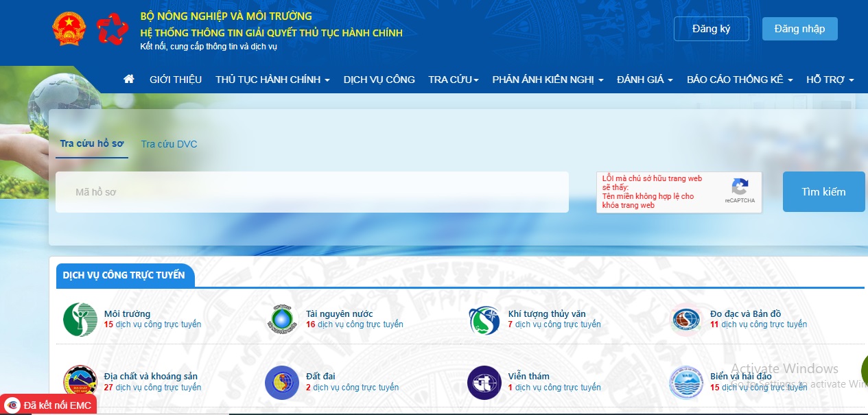Expand the Tra cứu menu

(454, 80)
